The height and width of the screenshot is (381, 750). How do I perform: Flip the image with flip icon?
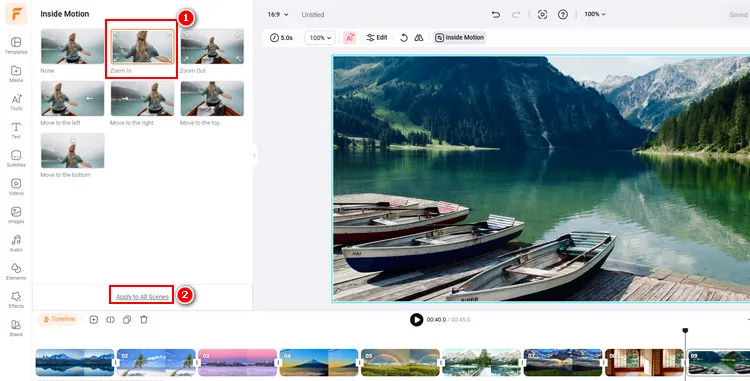point(419,38)
